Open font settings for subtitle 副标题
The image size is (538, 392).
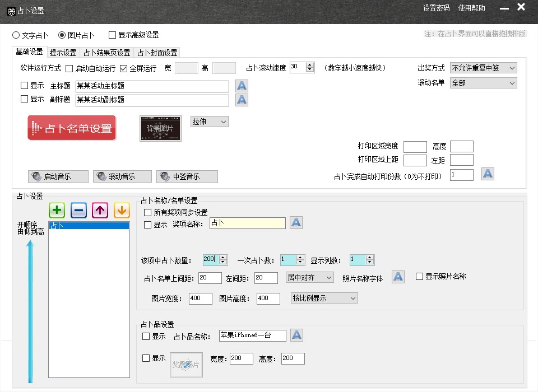242,100
